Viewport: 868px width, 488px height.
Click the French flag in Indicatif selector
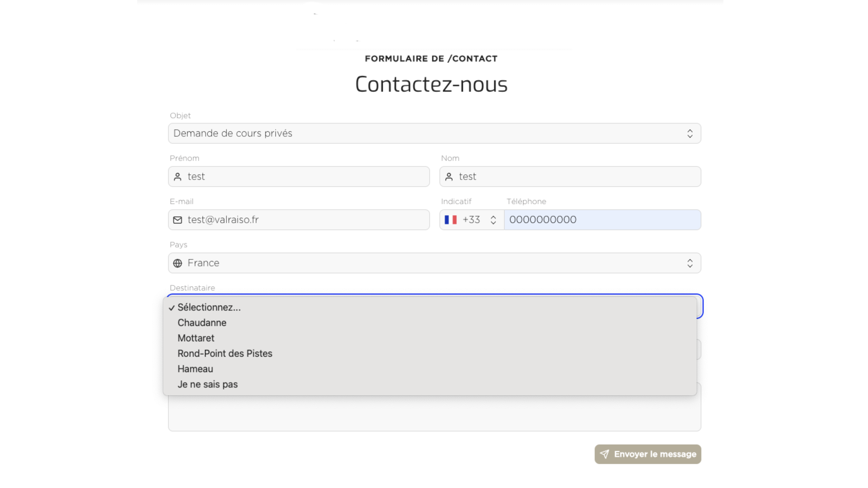(451, 220)
